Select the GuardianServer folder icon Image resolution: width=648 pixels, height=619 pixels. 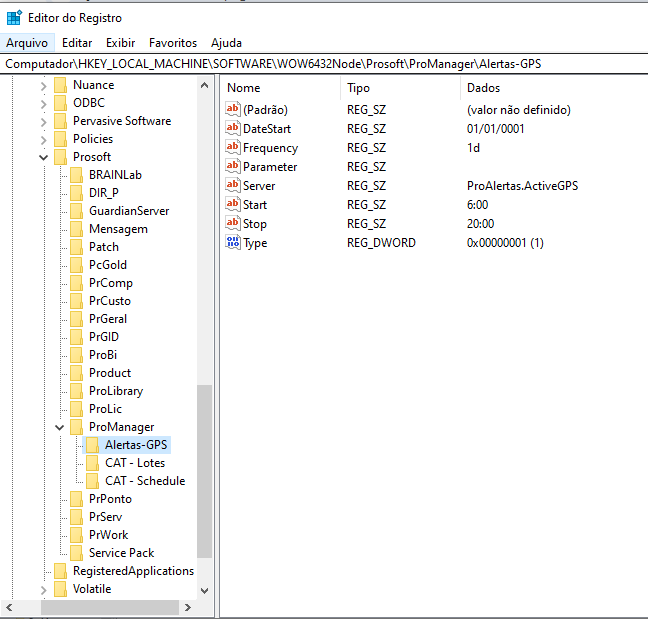pyautogui.click(x=76, y=211)
